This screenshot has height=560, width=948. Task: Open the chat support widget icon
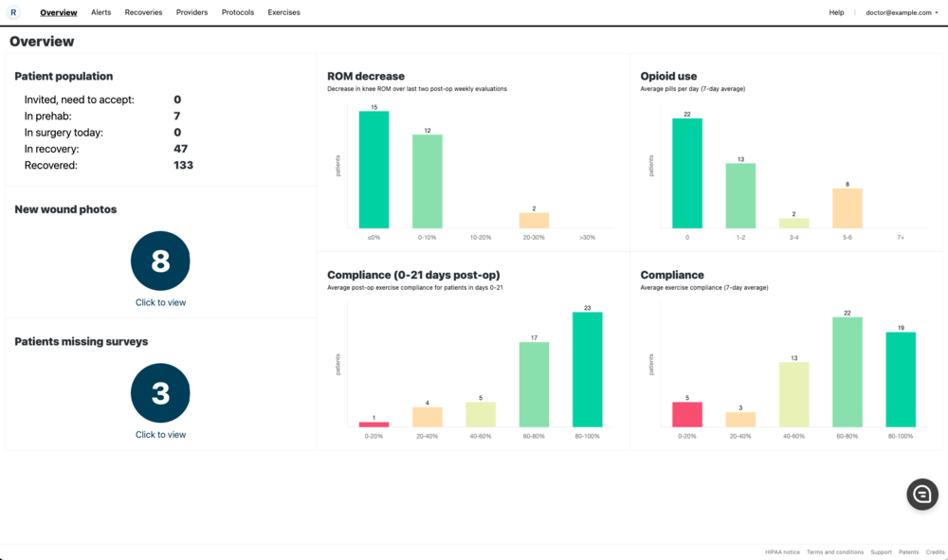click(x=921, y=494)
